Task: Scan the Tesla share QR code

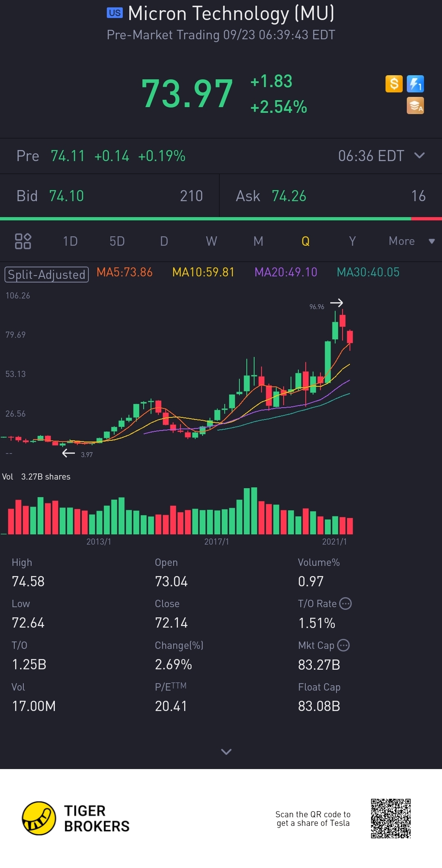Action: tap(391, 818)
